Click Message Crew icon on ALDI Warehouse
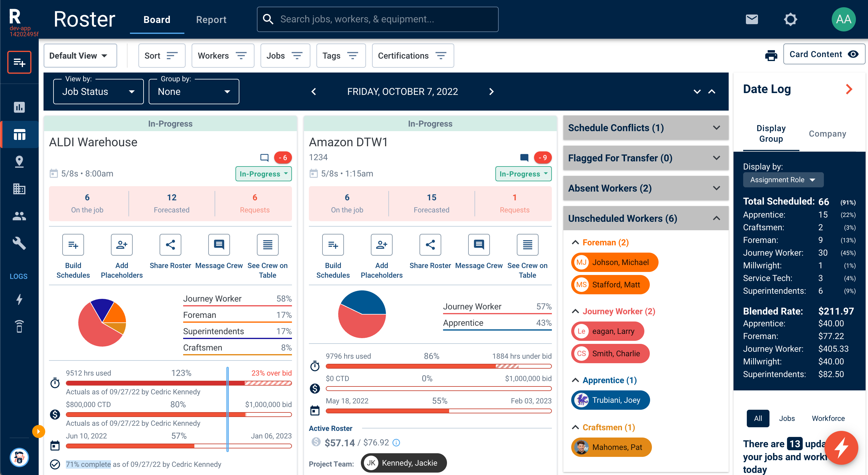Image resolution: width=868 pixels, height=475 pixels. 219,245
